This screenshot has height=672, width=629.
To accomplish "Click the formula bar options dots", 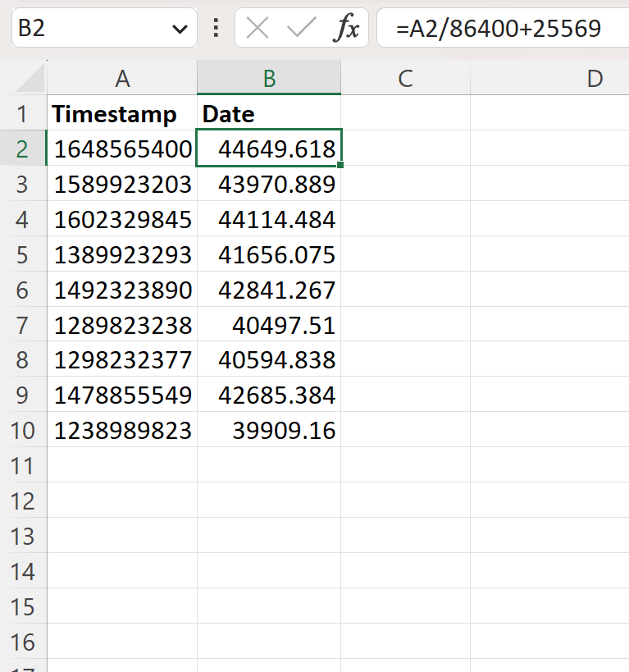I will (x=216, y=28).
